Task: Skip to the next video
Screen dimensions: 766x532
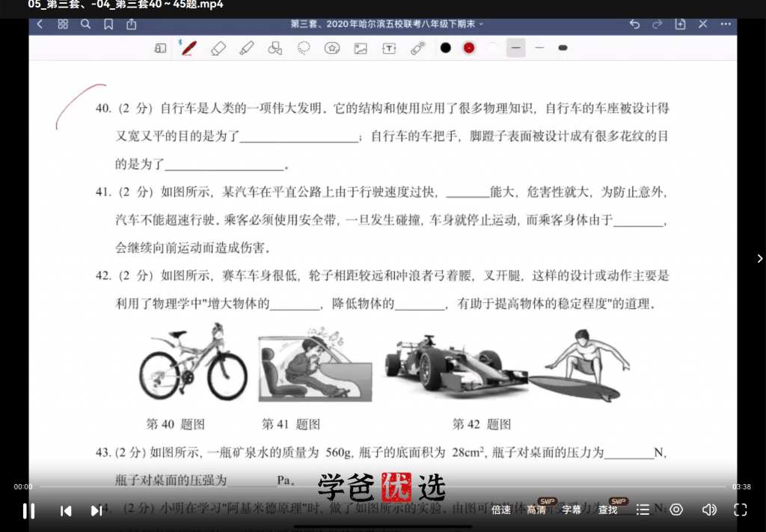Action: [96, 511]
